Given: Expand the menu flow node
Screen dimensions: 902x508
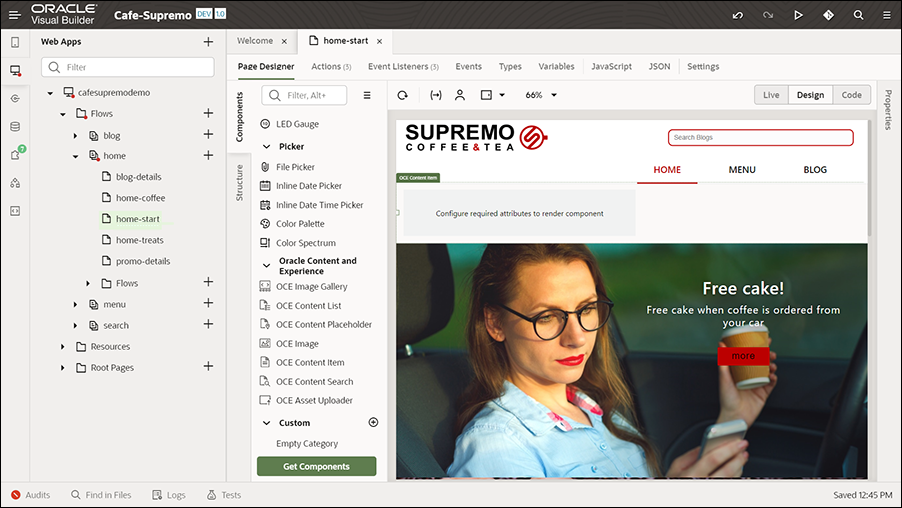Looking at the screenshot, I should coord(75,304).
